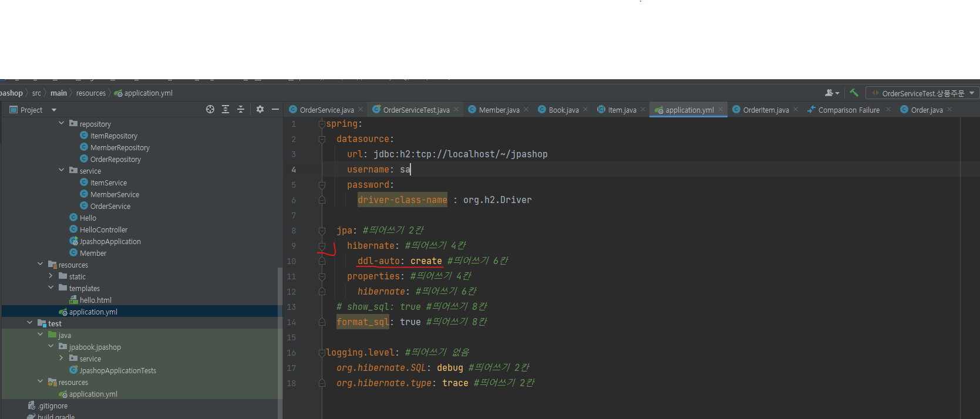Click the main breadcrumb
Screen dimensions: 980x419
coord(59,93)
